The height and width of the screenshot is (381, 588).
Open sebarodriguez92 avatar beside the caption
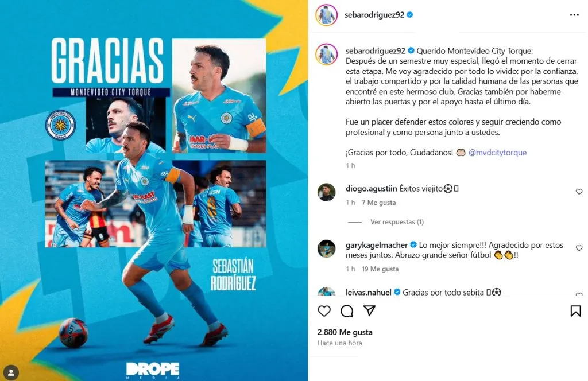[x=326, y=55]
